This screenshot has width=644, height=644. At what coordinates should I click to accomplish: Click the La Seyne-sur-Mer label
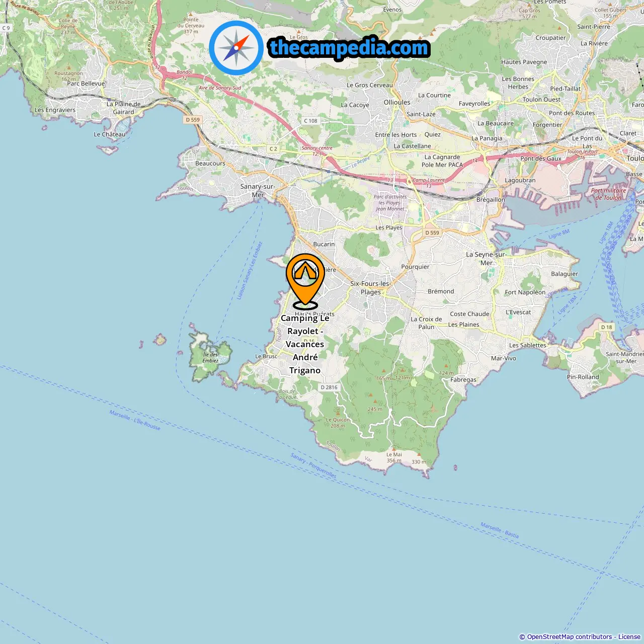[x=486, y=259]
